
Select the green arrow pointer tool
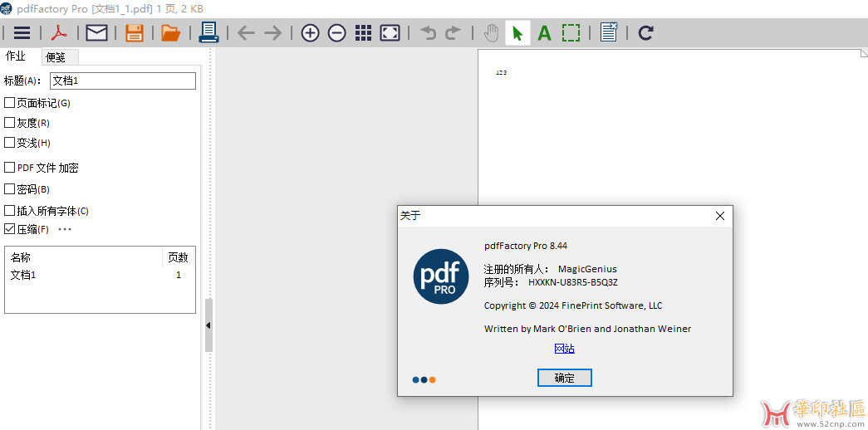(x=517, y=33)
